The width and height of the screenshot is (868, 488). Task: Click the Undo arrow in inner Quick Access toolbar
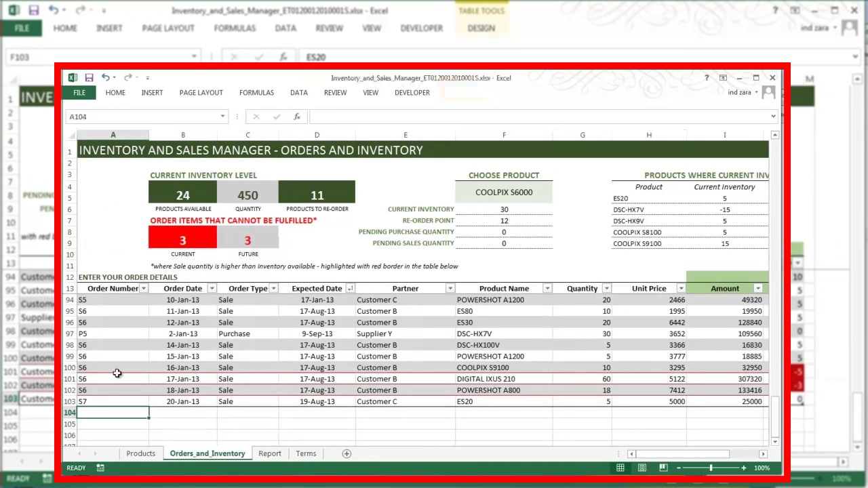pyautogui.click(x=106, y=78)
